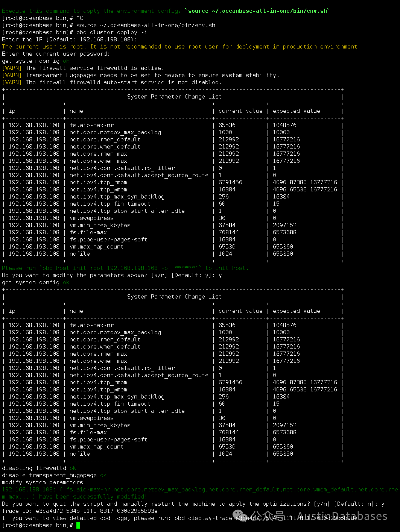The height and width of the screenshot is (532, 400).
Task: Click the "obd cluster deploy -i" command
Action: (x=112, y=32)
